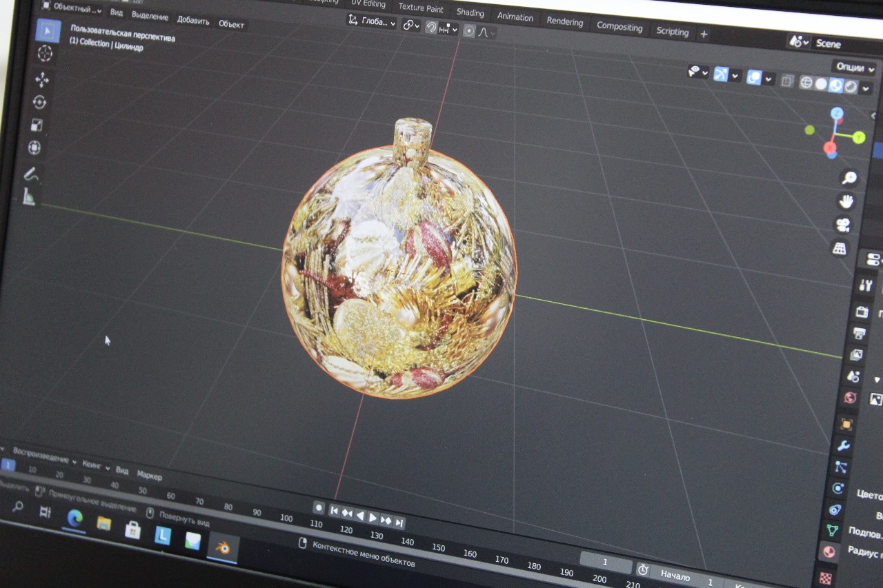Activate the 3D Cursor tool
883x588 pixels.
[46, 54]
